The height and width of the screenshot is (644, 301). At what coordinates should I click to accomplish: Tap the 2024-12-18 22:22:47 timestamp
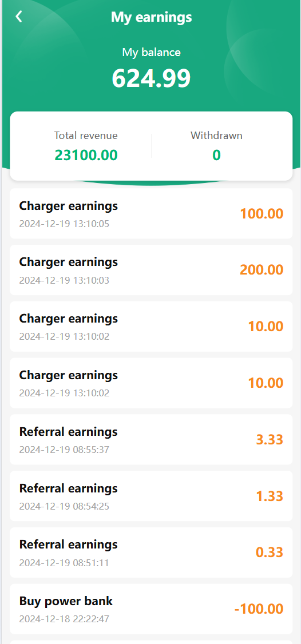64,619
